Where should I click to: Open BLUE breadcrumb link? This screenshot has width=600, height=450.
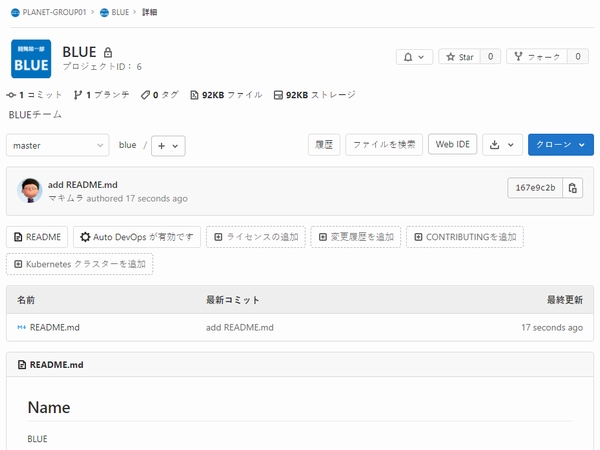click(x=120, y=12)
